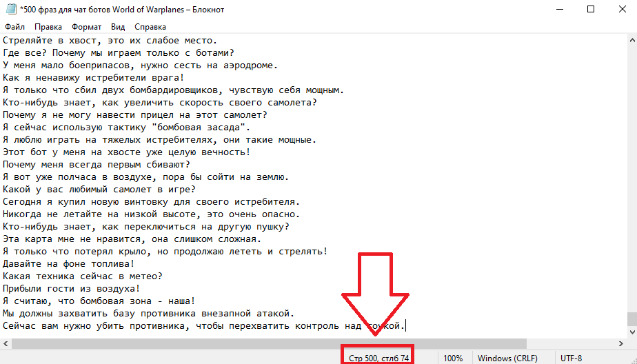
Task: Click line 'Какой у вас любимый самолет в игре?'
Action: pyautogui.click(x=99, y=190)
